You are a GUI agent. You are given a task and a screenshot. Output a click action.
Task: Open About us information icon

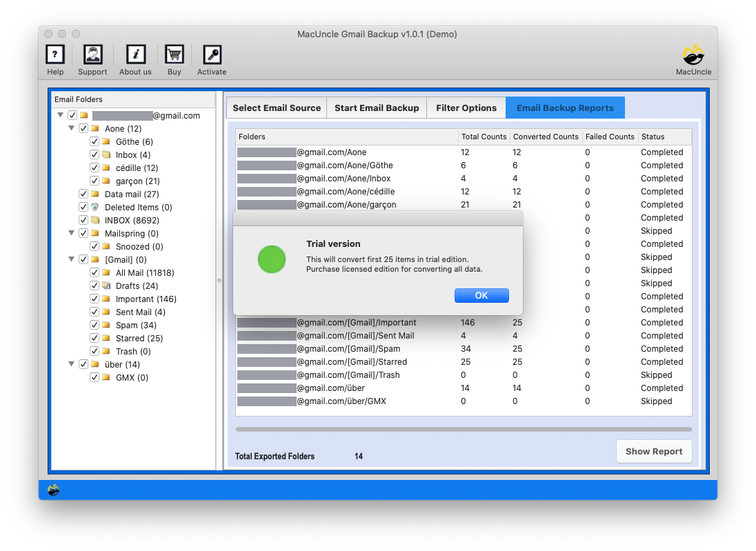135,54
